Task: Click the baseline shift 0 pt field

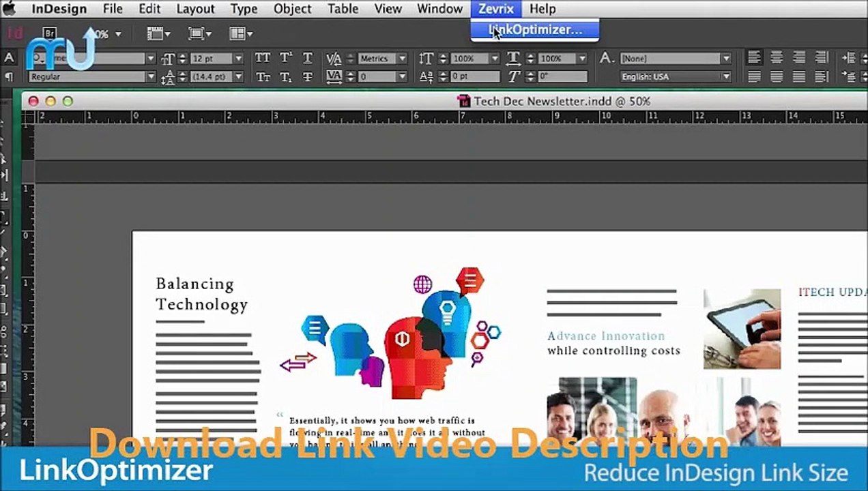Action: (x=474, y=77)
